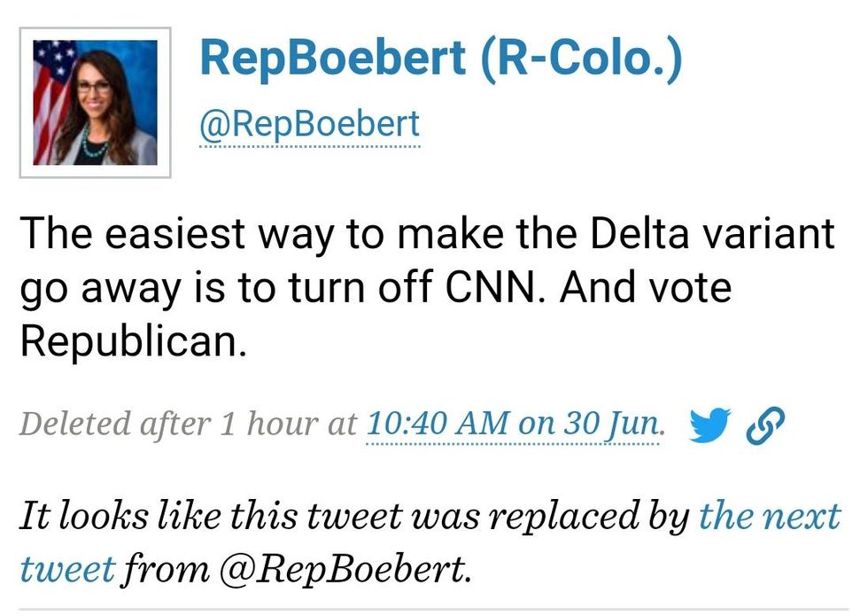Open the RepBoebert (R-Colo.) name link
The height and width of the screenshot is (616, 868).
click(441, 58)
